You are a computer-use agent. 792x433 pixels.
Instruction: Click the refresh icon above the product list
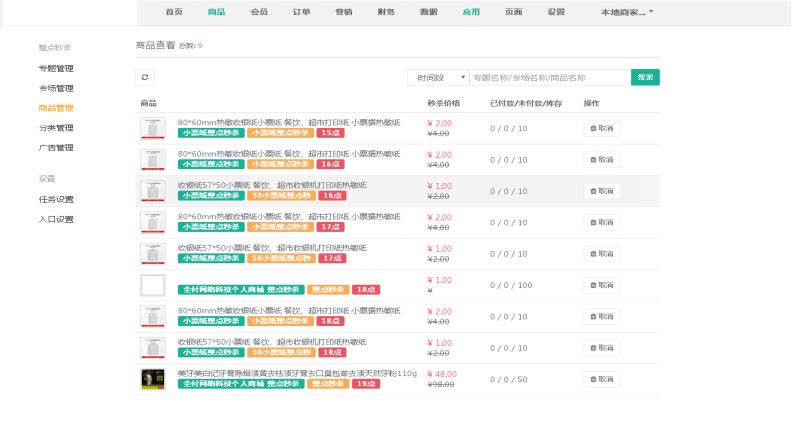pyautogui.click(x=145, y=77)
